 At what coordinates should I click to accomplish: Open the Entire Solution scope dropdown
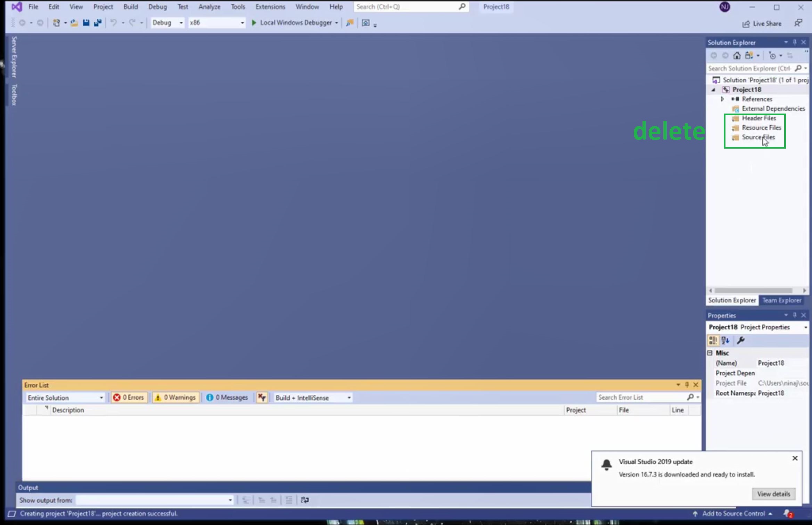[x=65, y=398]
